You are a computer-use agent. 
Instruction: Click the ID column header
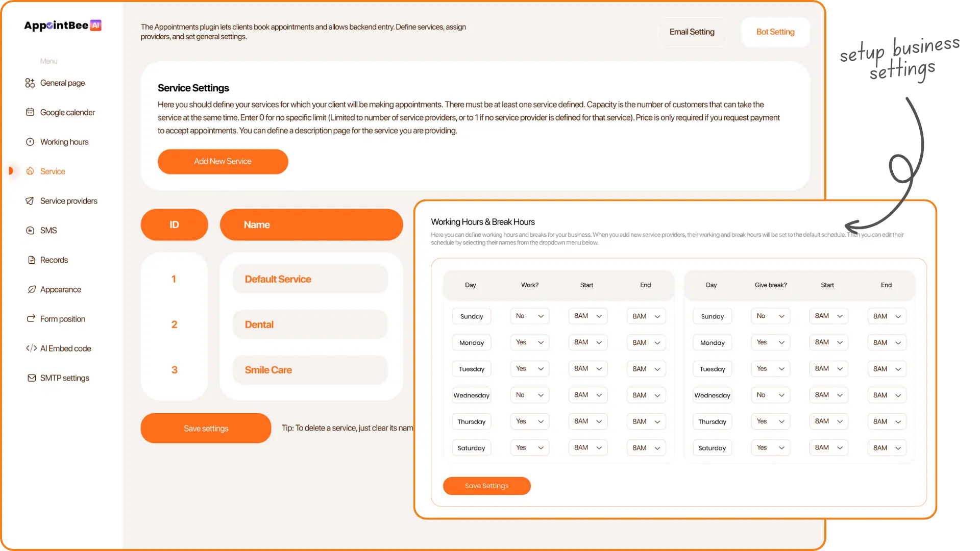[x=174, y=224]
